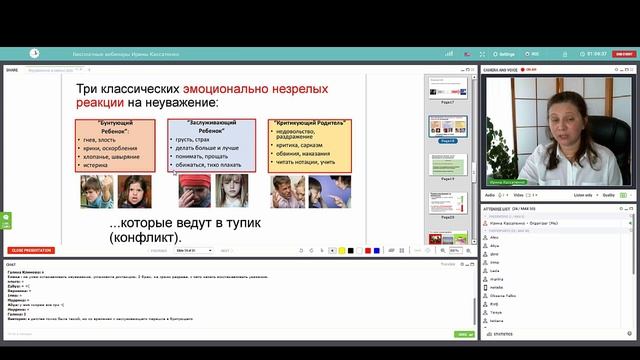Viewport: 640px width, 360px height.
Task: Select attendee Oksana Falko
Action: point(503,296)
